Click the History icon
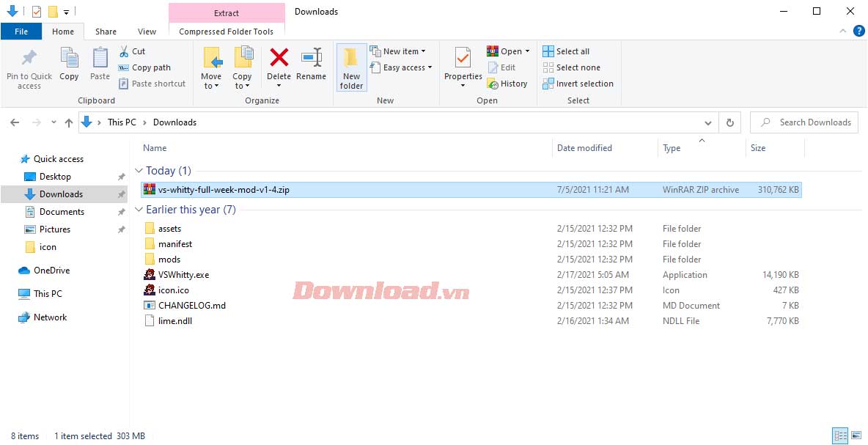Viewport: 868px width, 445px height. click(493, 84)
